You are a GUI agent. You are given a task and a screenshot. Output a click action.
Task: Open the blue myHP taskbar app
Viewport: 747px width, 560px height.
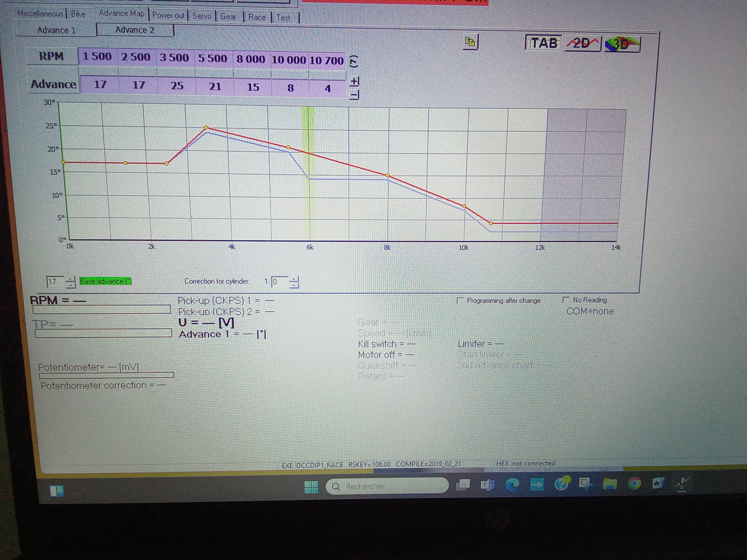pyautogui.click(x=537, y=484)
